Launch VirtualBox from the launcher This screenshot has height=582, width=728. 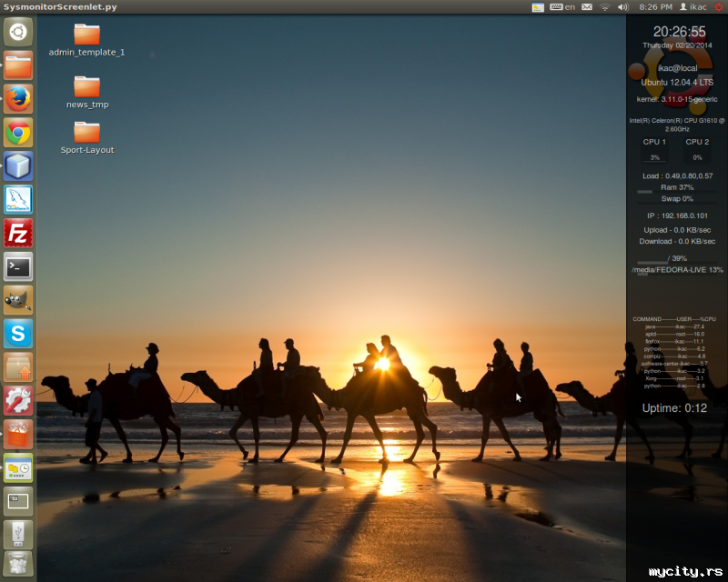18,166
